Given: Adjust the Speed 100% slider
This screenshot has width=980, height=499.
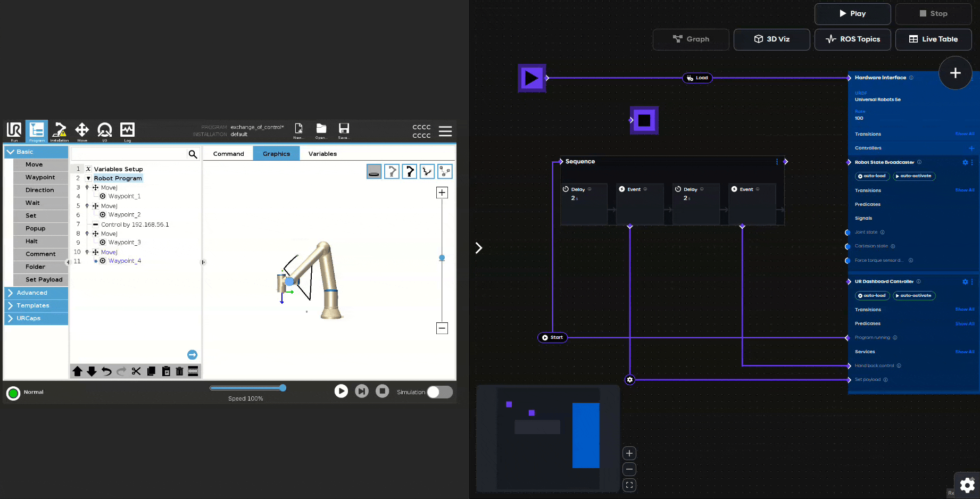Looking at the screenshot, I should 283,388.
